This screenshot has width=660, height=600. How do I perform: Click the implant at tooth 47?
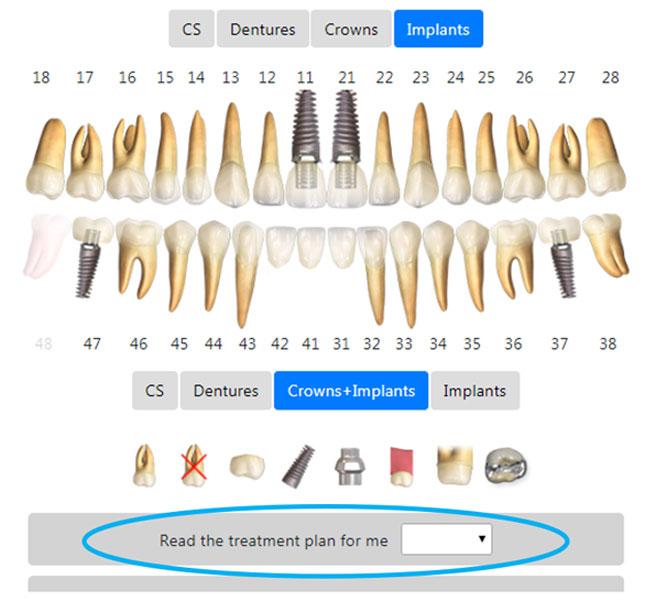pos(90,258)
